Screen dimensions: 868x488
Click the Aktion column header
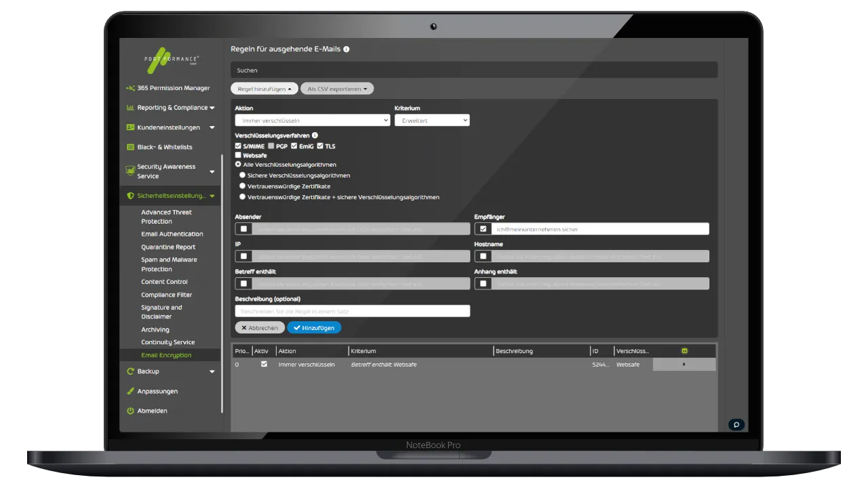[288, 351]
